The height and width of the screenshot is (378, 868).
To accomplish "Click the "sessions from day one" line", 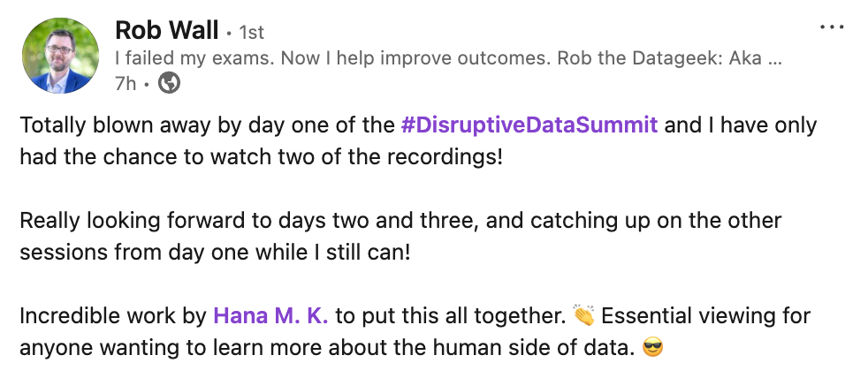I will tap(216, 253).
